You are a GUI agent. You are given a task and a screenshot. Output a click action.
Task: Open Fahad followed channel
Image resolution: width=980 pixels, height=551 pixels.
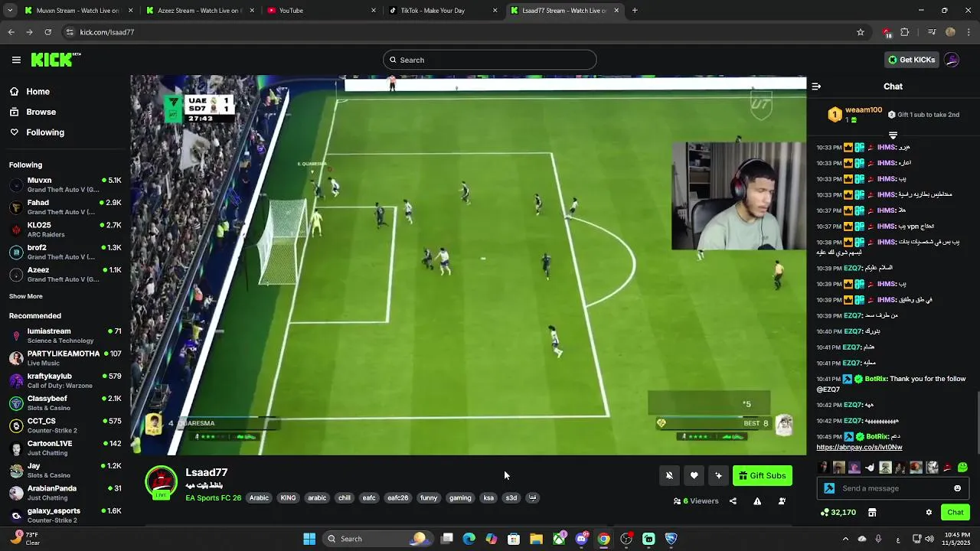click(x=64, y=207)
